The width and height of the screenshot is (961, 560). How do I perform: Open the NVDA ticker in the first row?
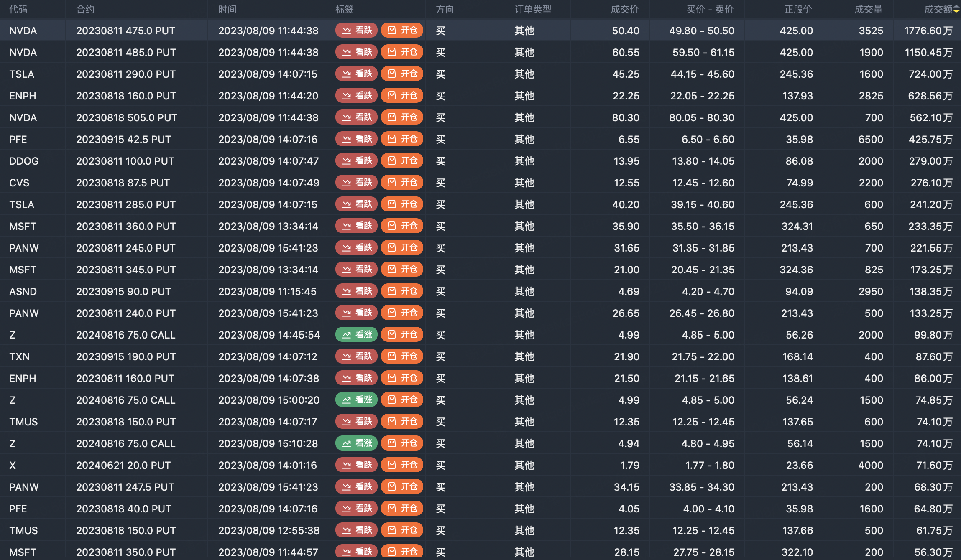(23, 31)
